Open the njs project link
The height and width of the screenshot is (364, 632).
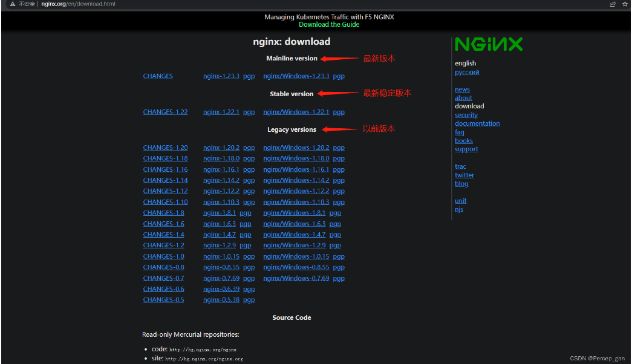pos(459,210)
